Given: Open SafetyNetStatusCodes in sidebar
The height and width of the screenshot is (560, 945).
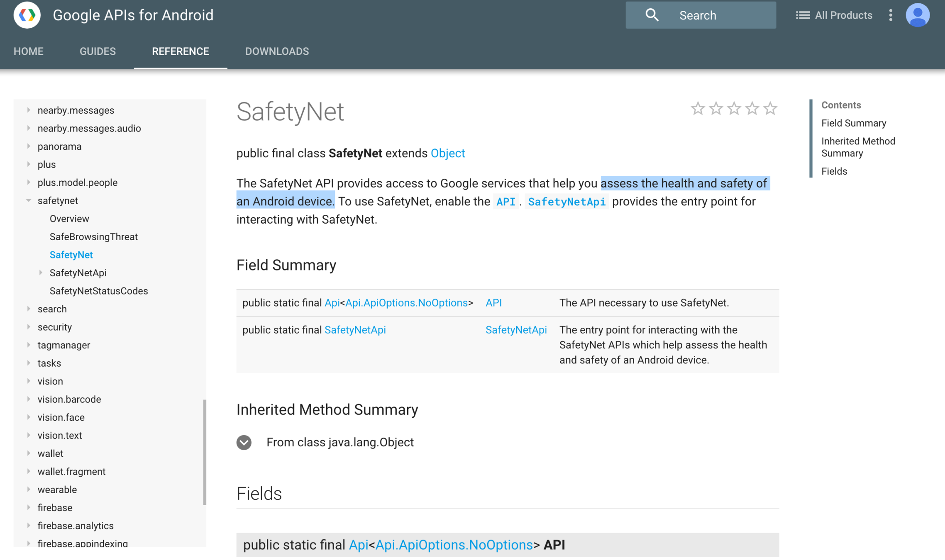Looking at the screenshot, I should point(99,291).
